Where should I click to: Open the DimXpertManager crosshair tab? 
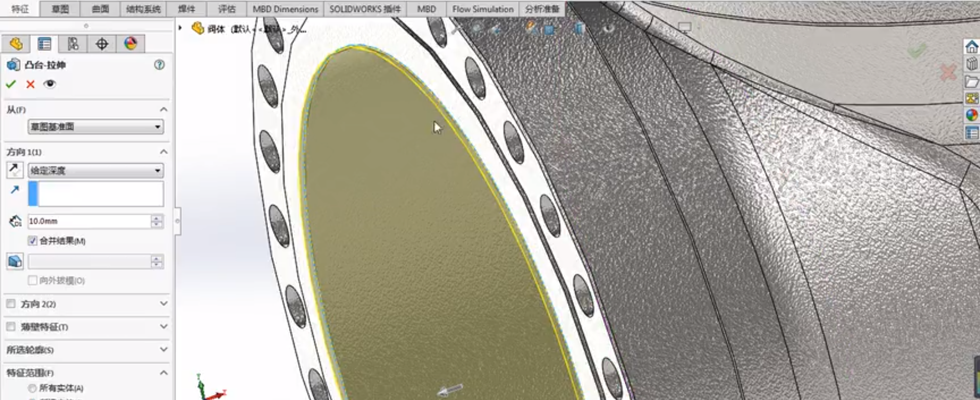[x=102, y=44]
